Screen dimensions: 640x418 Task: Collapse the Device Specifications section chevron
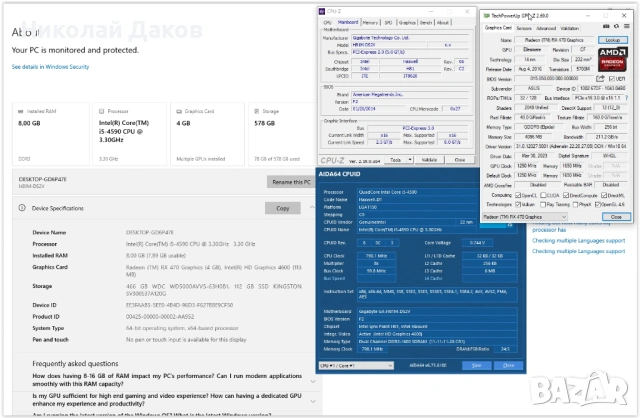(x=312, y=207)
